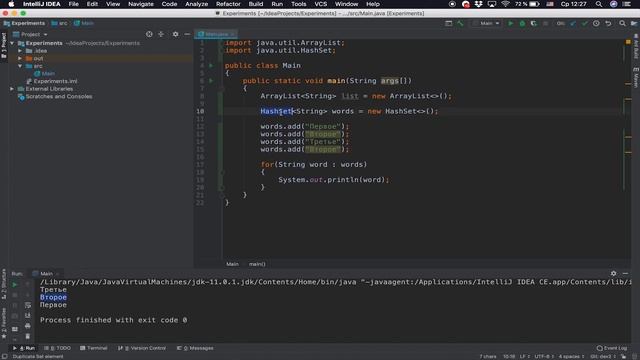Open the Project view selector dropdown
640x360 pixels.
point(30,34)
